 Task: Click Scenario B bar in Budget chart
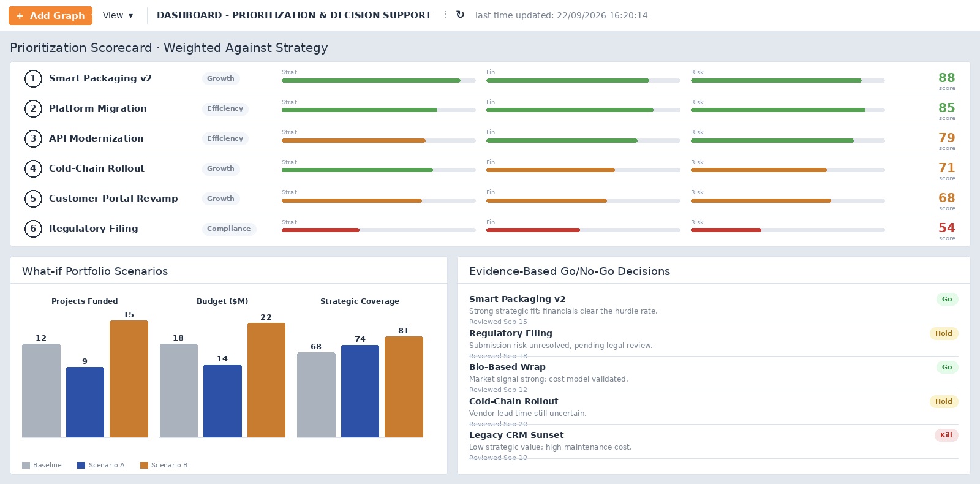click(266, 380)
